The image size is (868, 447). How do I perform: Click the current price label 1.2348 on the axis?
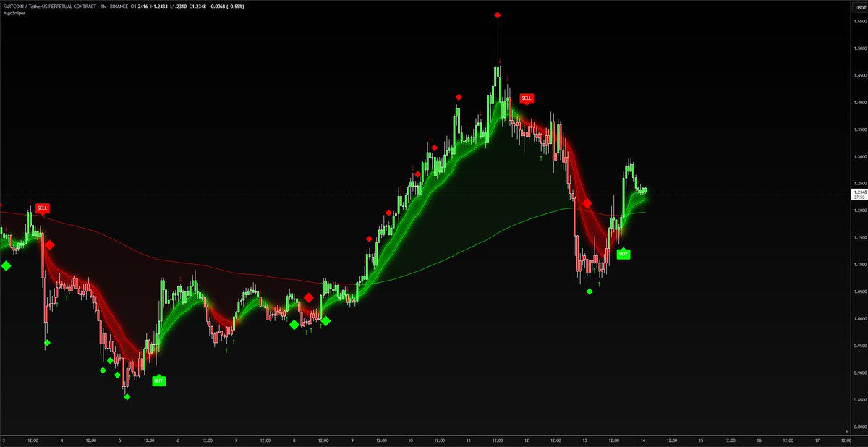[x=859, y=192]
